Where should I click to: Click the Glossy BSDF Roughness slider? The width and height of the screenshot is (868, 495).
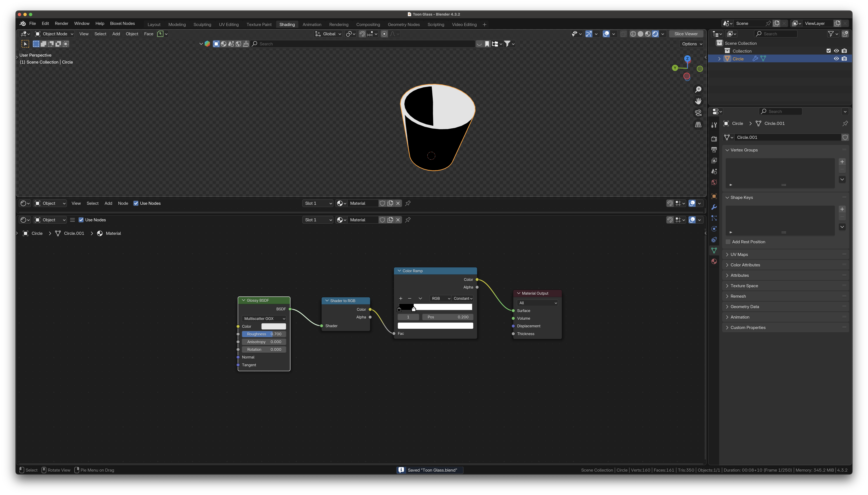[264, 334]
